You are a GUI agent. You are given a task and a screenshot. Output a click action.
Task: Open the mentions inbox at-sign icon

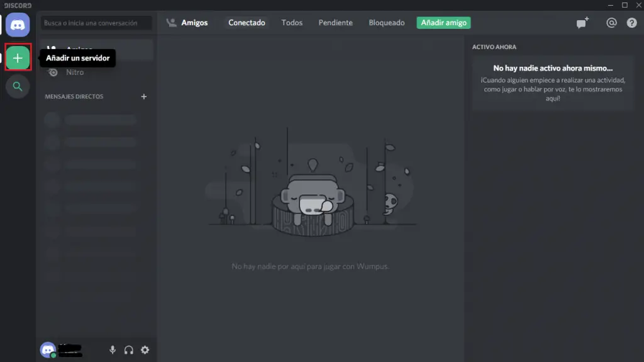click(x=611, y=23)
